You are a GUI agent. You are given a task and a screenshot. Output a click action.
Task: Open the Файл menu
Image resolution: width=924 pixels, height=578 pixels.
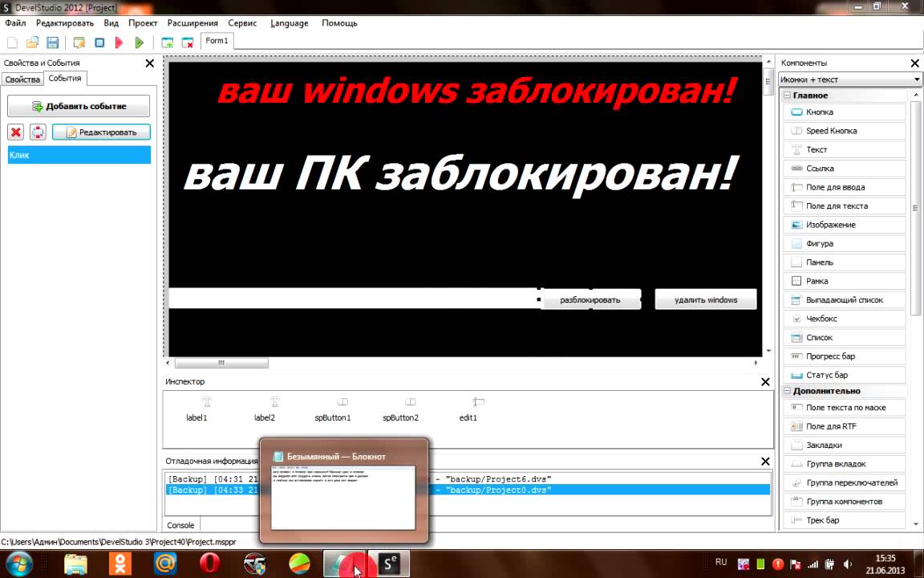coord(15,23)
